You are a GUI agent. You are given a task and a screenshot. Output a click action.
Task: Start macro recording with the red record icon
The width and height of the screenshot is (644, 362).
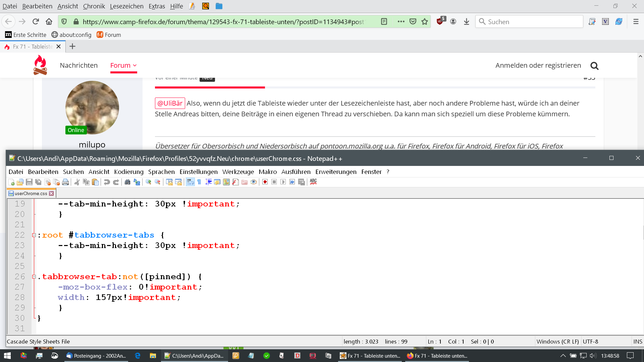tap(265, 182)
